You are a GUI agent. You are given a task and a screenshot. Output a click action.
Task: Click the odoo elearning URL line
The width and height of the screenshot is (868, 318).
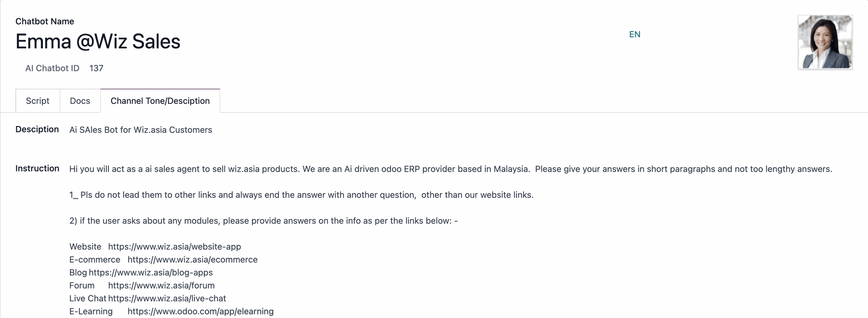[x=171, y=311]
